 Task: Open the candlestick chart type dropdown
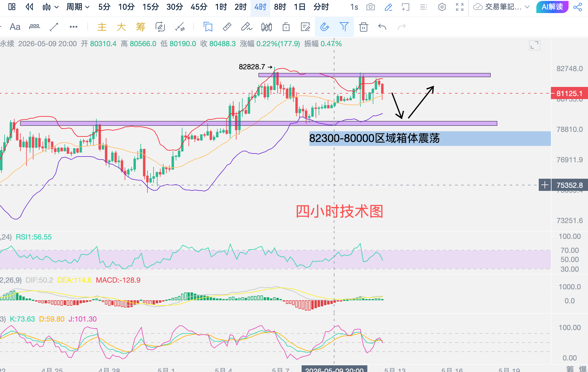point(50,7)
